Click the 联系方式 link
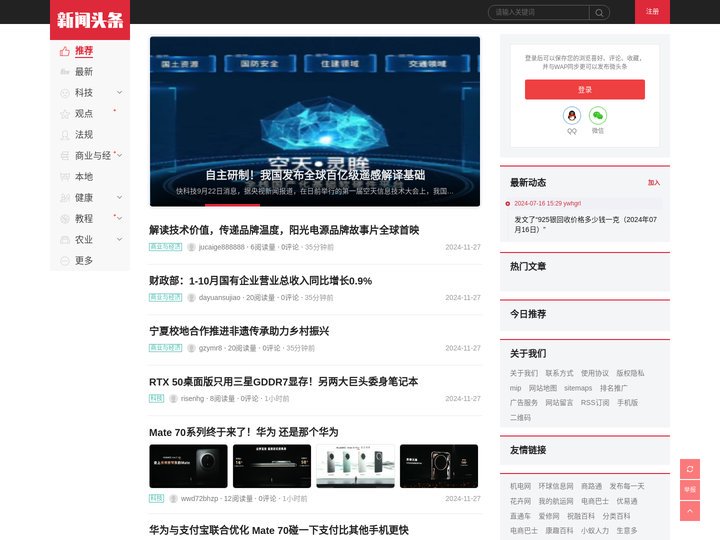Viewport: 720px width, 540px height. tap(559, 373)
